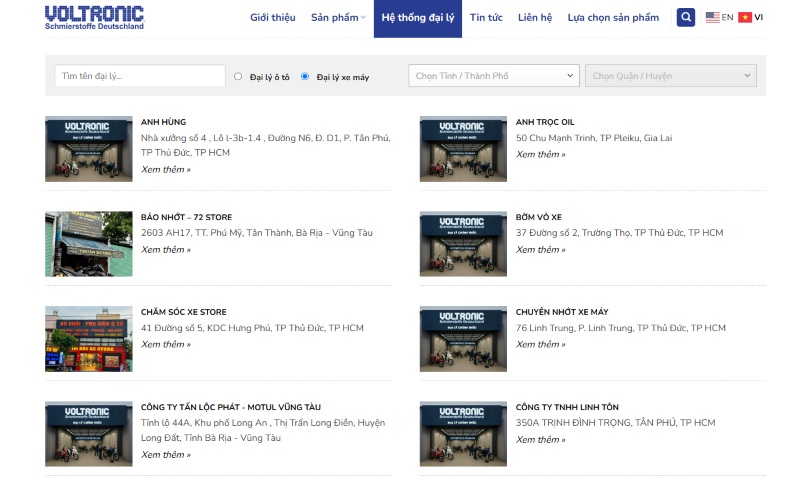Click Xem thêm under CÔNG TY TNHH LINH TÔN
Viewport: 800px width, 484px height.
(x=540, y=440)
